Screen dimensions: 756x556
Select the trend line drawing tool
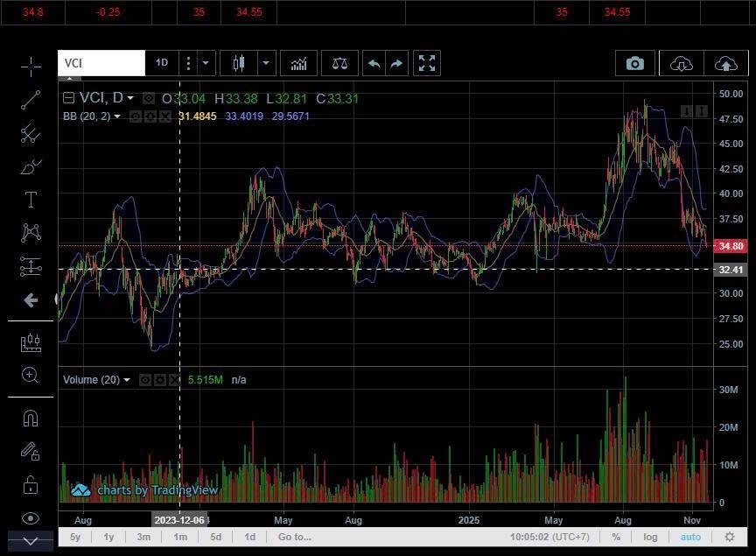point(31,100)
